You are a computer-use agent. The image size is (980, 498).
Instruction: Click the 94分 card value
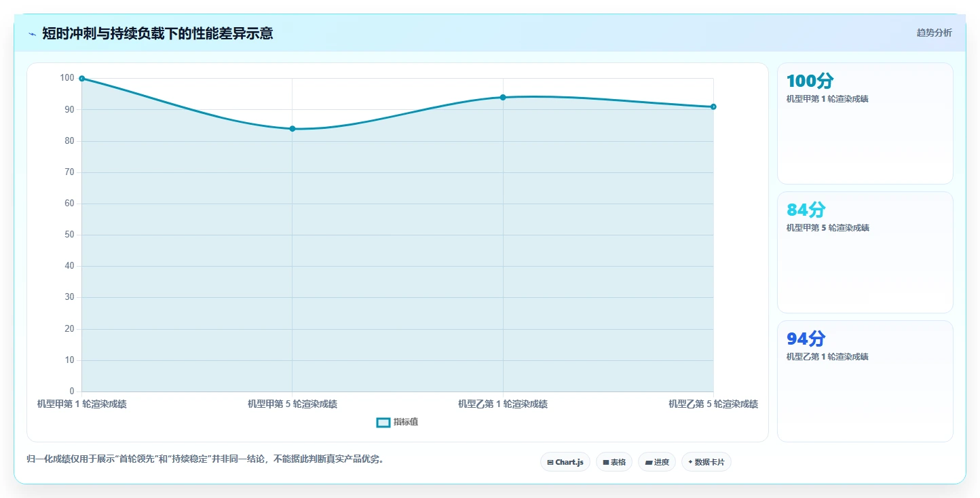pyautogui.click(x=806, y=339)
